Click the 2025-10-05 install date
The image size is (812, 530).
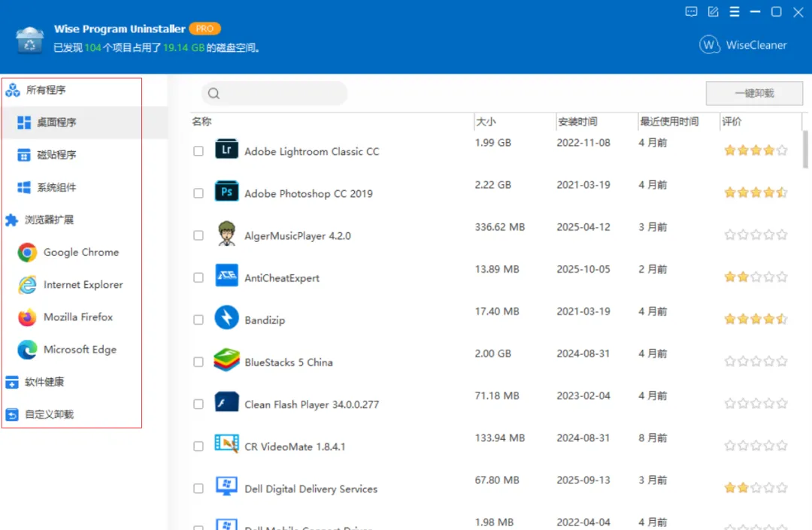[583, 269]
